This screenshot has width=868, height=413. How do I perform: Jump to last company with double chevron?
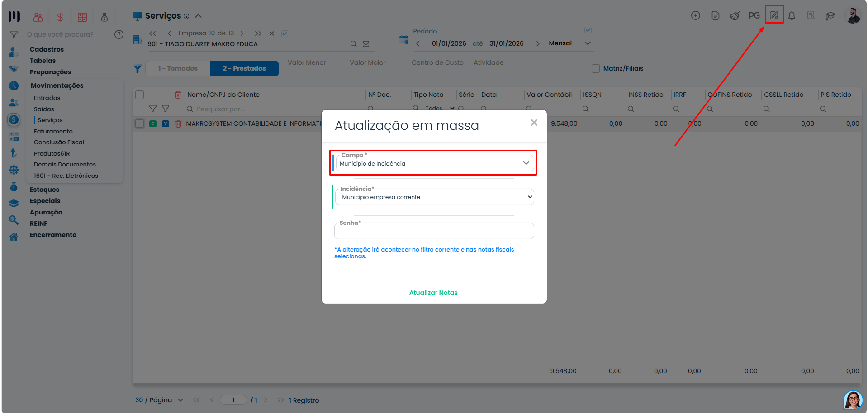click(x=258, y=33)
